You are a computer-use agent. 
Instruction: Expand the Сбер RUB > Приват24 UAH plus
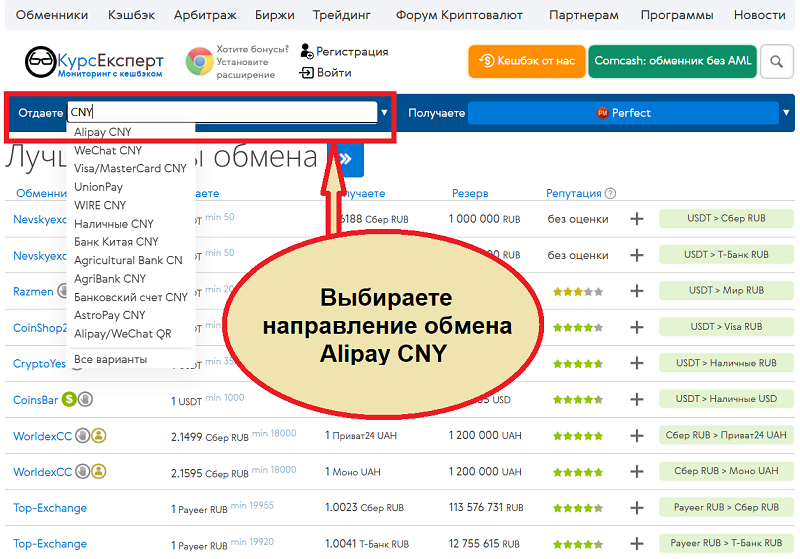click(x=636, y=436)
